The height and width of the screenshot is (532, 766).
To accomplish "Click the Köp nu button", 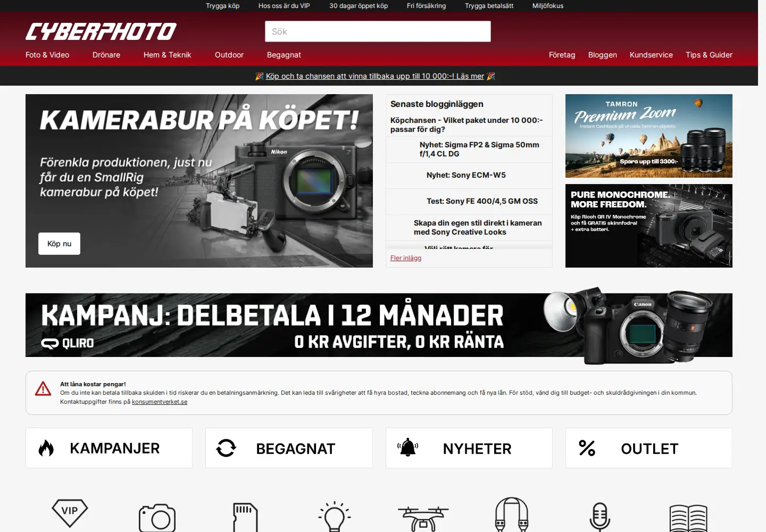I will click(59, 244).
